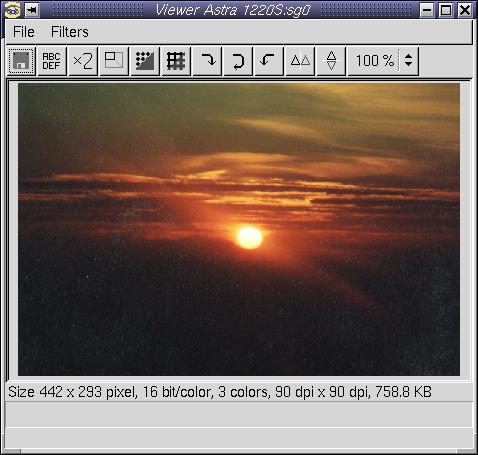Click the image size status bar text

(x=220, y=392)
